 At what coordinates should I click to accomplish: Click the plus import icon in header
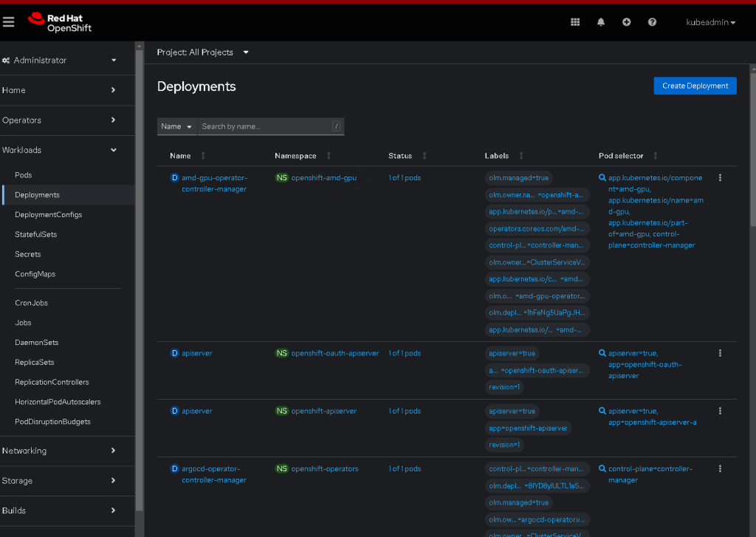pos(626,21)
